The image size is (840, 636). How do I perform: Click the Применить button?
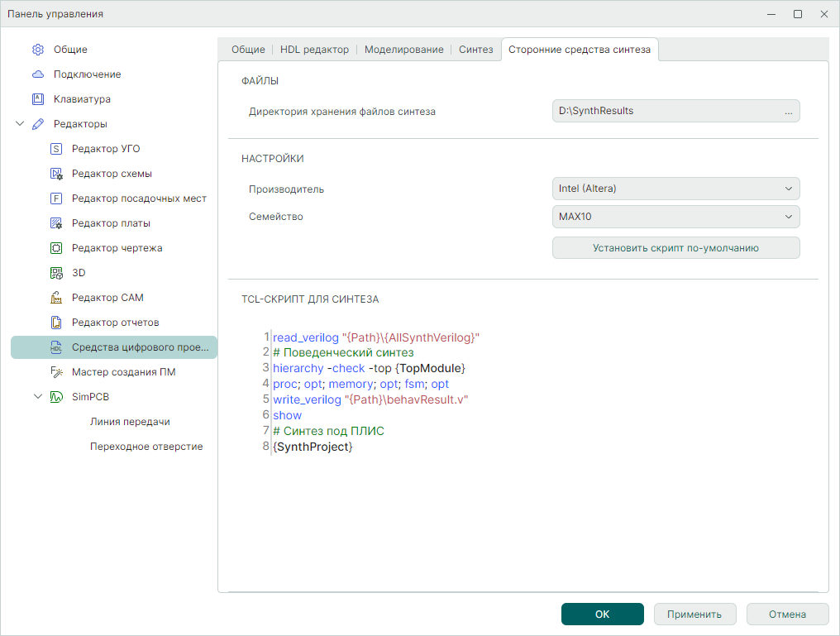(x=695, y=614)
